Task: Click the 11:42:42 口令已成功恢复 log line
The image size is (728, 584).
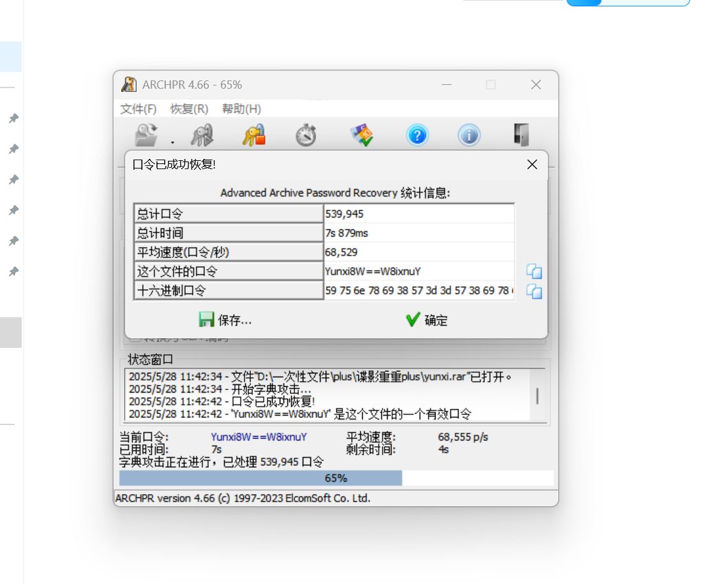Action: tap(222, 401)
